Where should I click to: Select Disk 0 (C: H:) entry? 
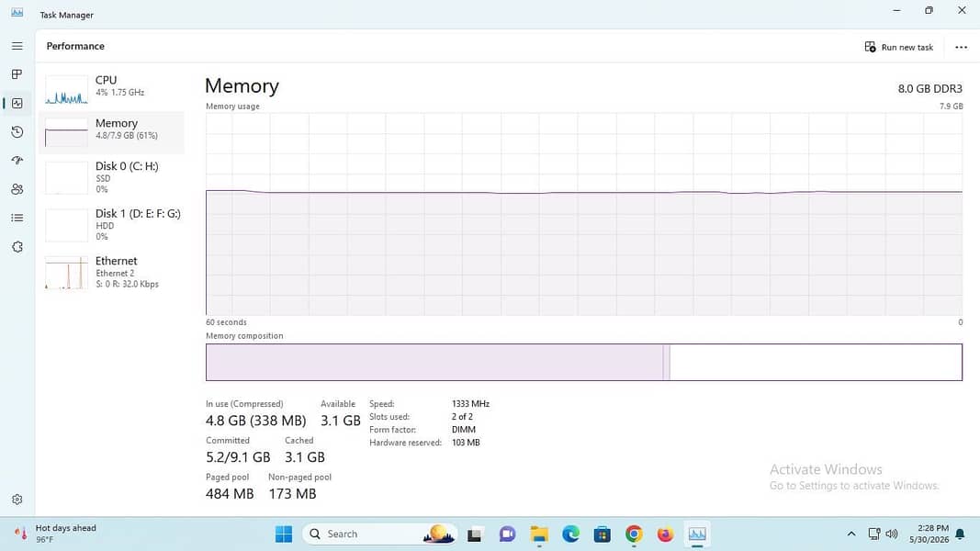click(111, 177)
